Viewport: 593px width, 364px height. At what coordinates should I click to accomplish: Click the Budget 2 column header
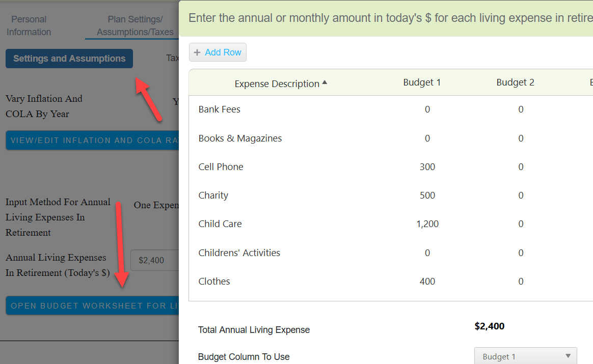click(x=515, y=82)
